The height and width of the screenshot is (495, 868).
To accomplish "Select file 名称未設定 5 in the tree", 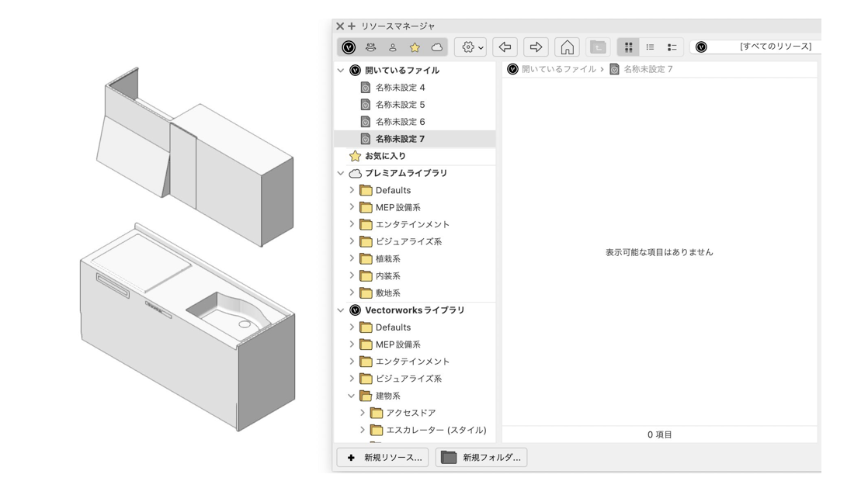I will coord(400,105).
